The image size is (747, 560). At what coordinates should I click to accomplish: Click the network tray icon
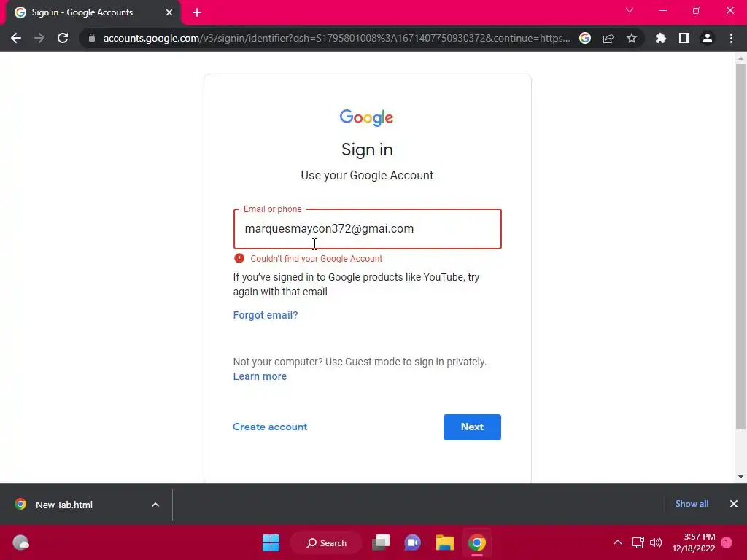[638, 542]
